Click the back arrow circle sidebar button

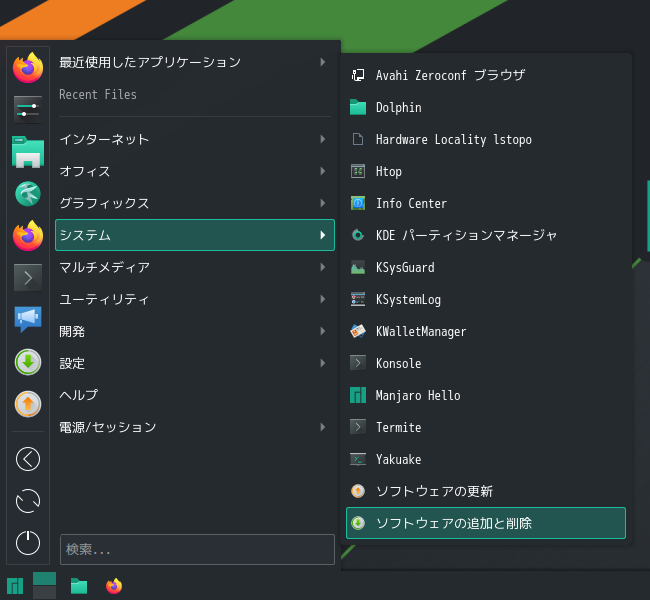28,459
